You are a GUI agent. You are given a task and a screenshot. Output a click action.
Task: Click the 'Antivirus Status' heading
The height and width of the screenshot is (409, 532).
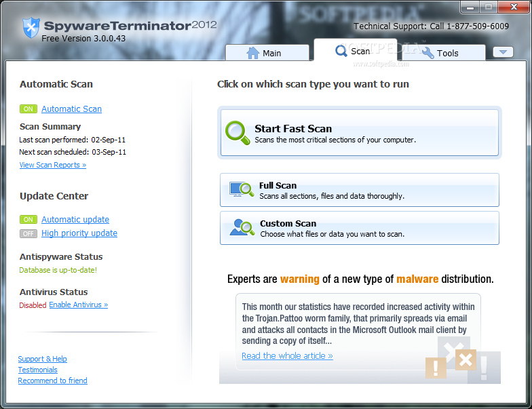54,292
